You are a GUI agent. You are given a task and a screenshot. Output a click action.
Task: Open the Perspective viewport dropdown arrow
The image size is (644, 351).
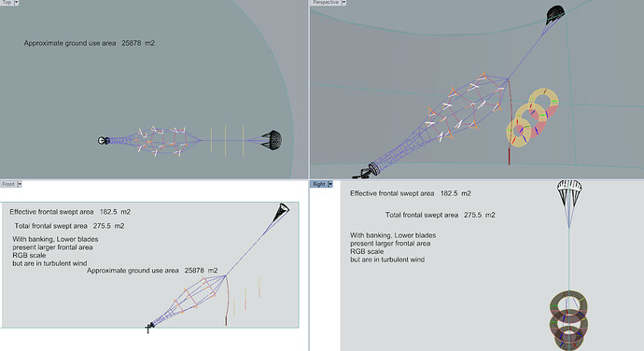(x=343, y=2)
